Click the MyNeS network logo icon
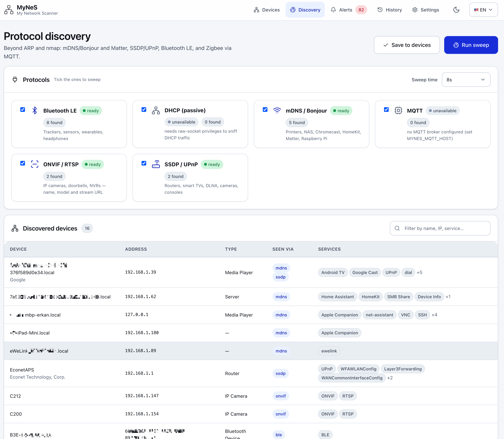The width and height of the screenshot is (504, 439). pyautogui.click(x=9, y=10)
